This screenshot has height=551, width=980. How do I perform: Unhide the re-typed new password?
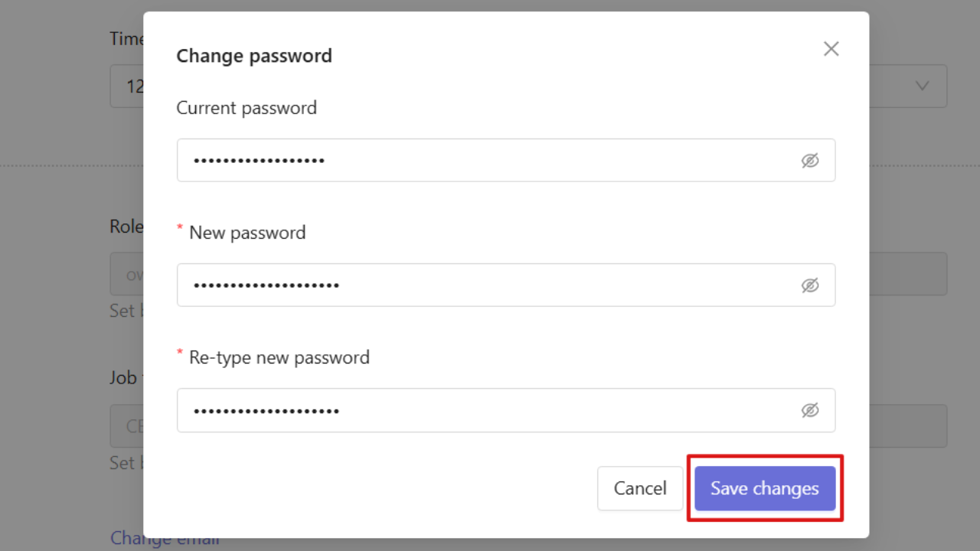coord(810,410)
